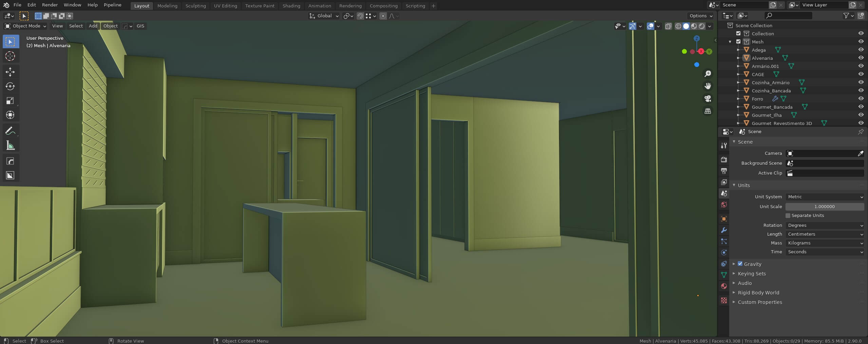The width and height of the screenshot is (868, 344).
Task: Switch to the Shading workspace tab
Action: click(291, 6)
